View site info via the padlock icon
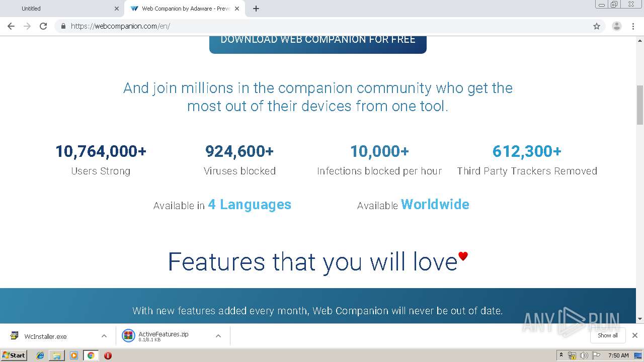Image resolution: width=644 pixels, height=362 pixels. click(63, 26)
